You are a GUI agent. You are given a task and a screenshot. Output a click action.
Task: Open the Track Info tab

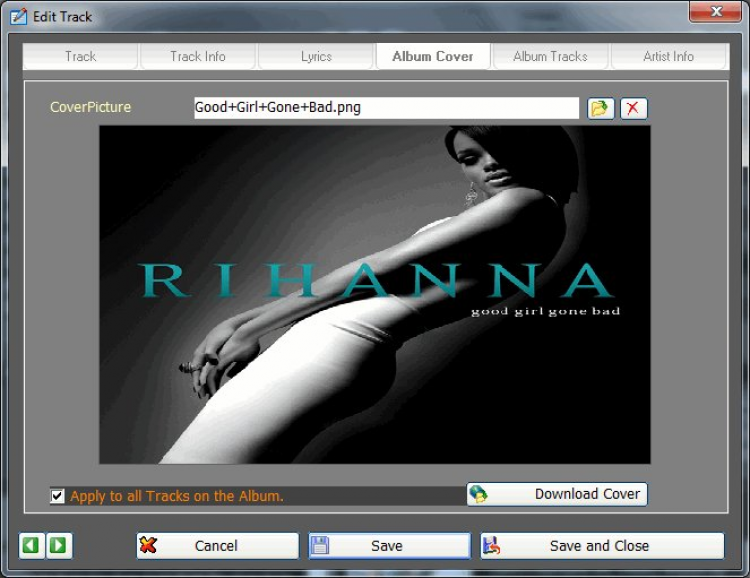(x=198, y=56)
